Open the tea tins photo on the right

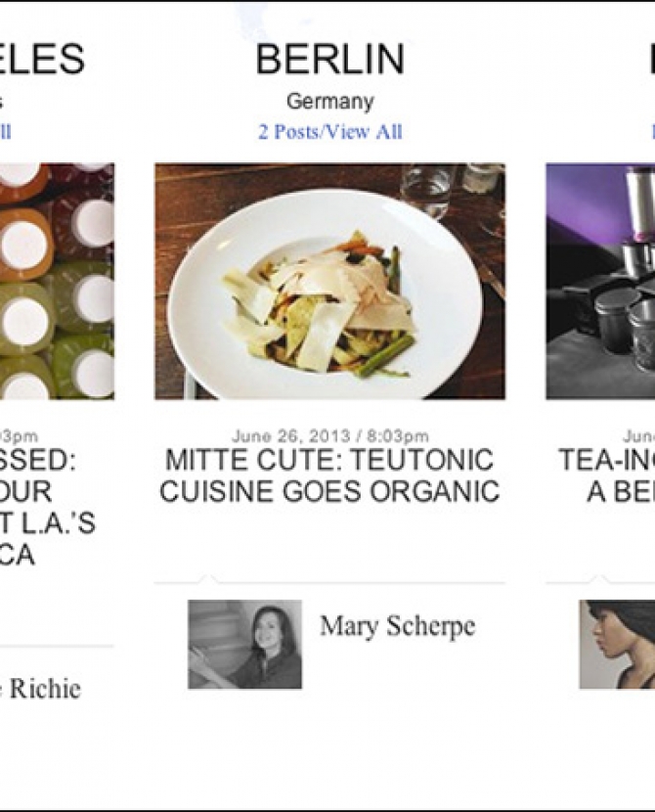tap(600, 281)
